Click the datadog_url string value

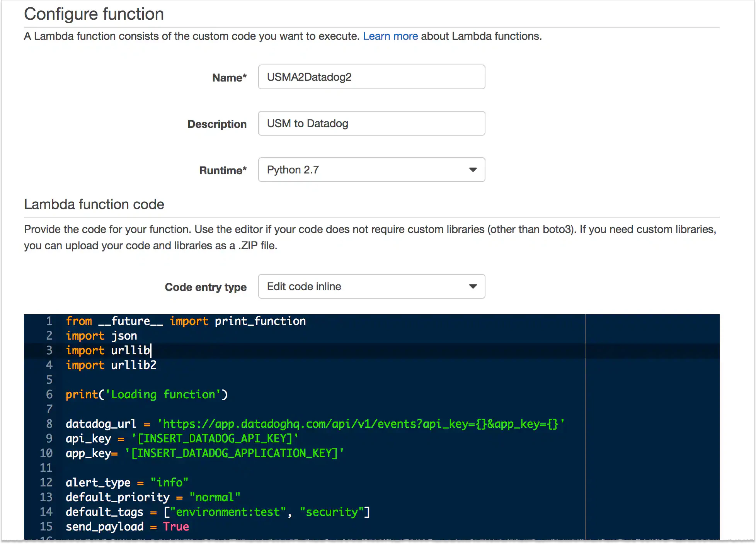pos(360,424)
